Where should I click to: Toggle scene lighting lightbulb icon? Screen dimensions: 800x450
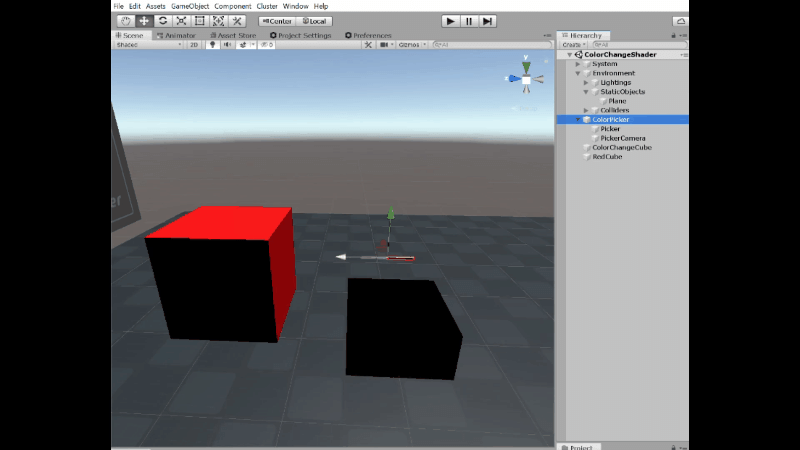point(212,45)
